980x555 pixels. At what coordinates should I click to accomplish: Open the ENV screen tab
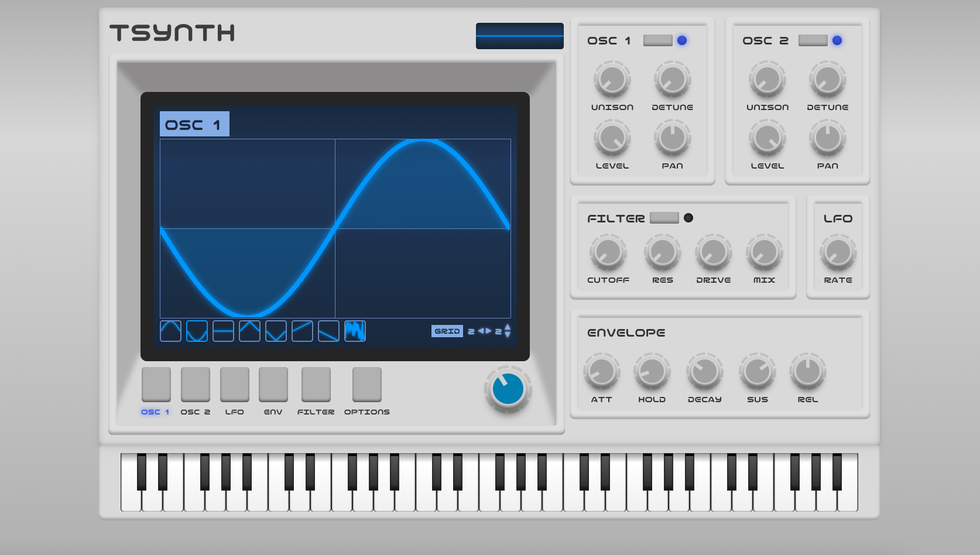tap(273, 385)
